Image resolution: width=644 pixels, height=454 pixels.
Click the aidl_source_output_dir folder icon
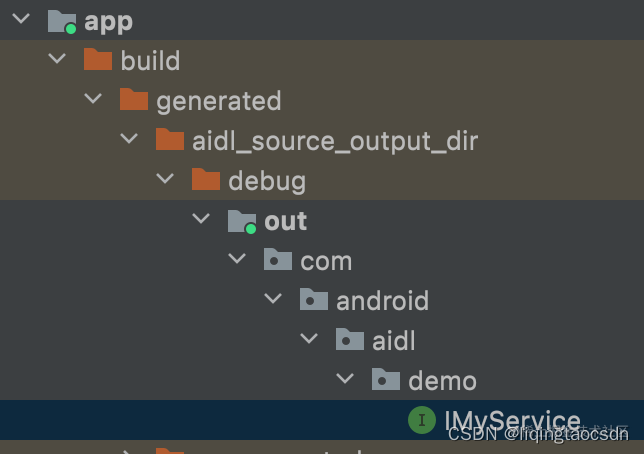[x=170, y=139]
